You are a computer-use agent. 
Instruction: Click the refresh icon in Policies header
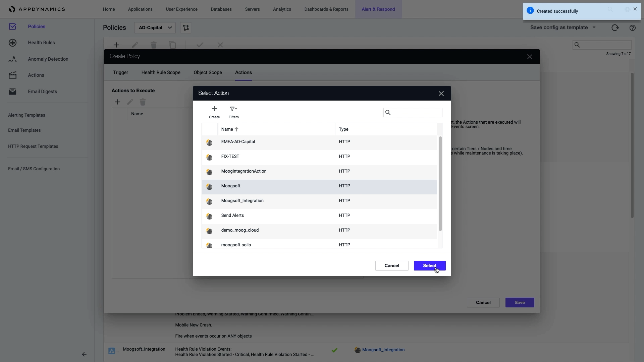615,28
